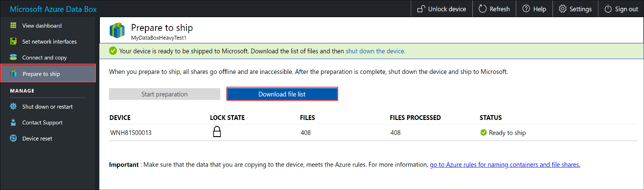Click the green Ready to ship checkmark
The height and width of the screenshot is (190, 644).
[483, 133]
